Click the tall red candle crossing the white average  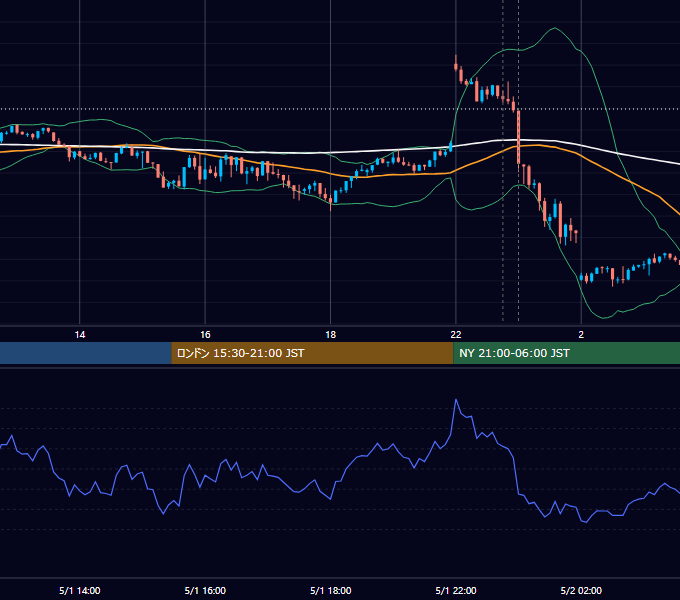click(x=519, y=138)
